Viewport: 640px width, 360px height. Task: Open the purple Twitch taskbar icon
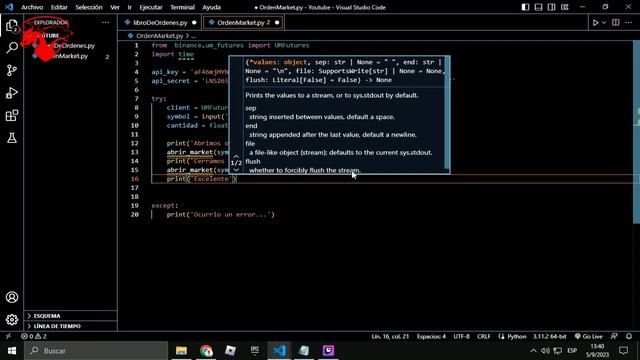pos(329,351)
